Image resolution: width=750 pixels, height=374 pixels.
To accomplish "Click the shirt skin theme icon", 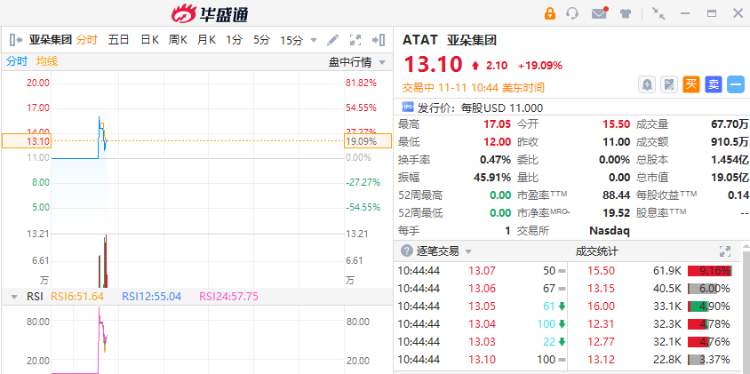I will [x=625, y=13].
